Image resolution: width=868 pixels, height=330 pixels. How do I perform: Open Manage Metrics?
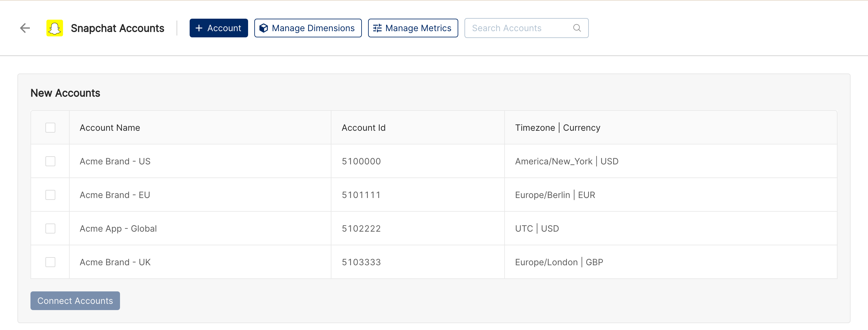[x=413, y=28]
